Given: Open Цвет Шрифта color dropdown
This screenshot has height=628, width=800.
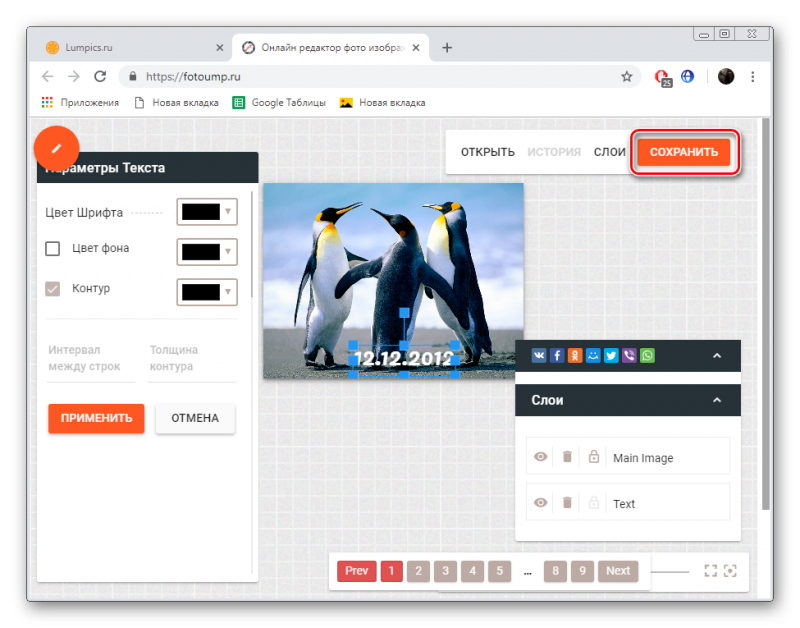Looking at the screenshot, I should pos(207,212).
